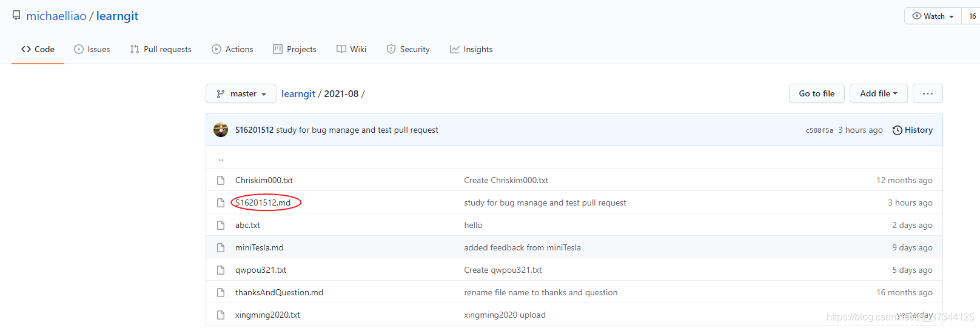Click the 12 months ago timestamp
The width and height of the screenshot is (980, 328).
(x=904, y=180)
